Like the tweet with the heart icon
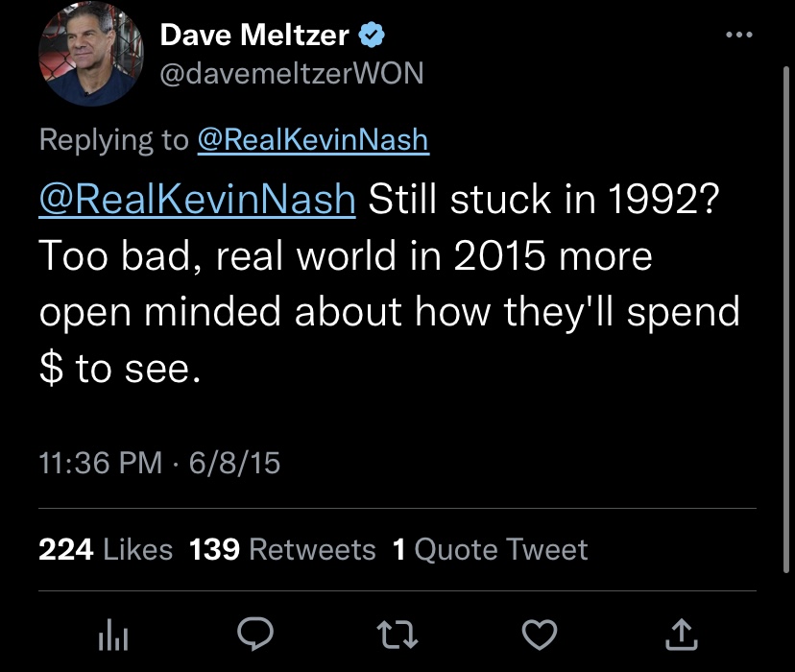The height and width of the screenshot is (672, 795). coord(540,635)
